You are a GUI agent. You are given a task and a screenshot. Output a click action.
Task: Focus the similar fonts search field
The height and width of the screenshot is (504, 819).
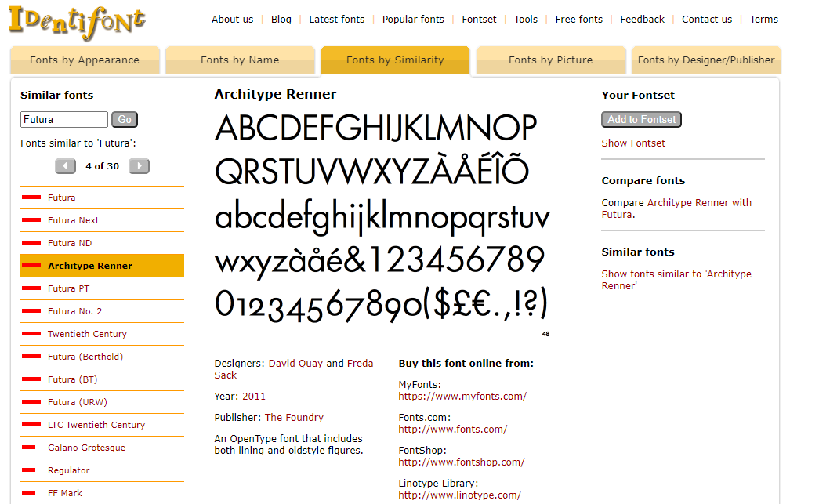pyautogui.click(x=64, y=120)
